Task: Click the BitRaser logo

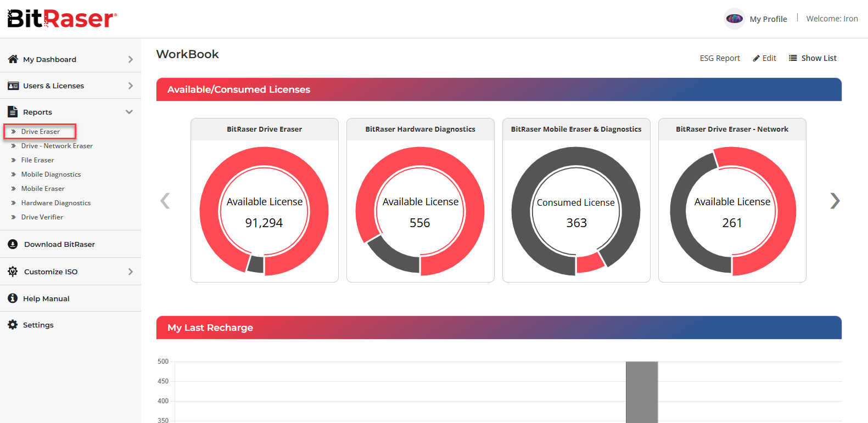Action: [x=62, y=19]
